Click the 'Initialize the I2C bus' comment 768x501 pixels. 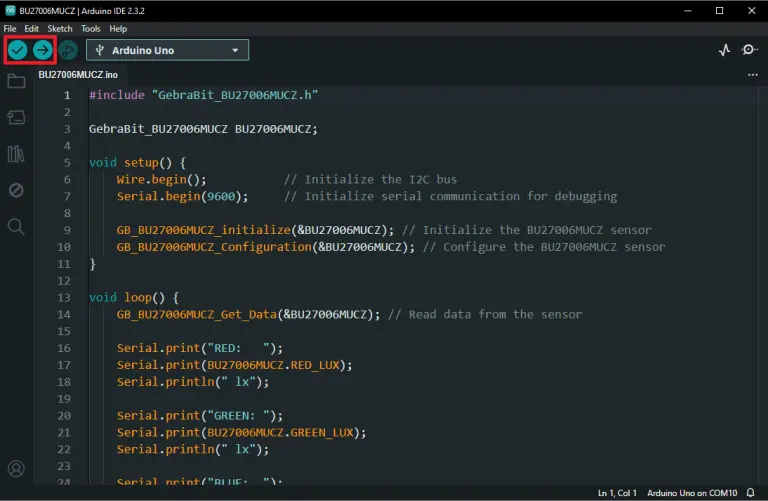click(370, 179)
